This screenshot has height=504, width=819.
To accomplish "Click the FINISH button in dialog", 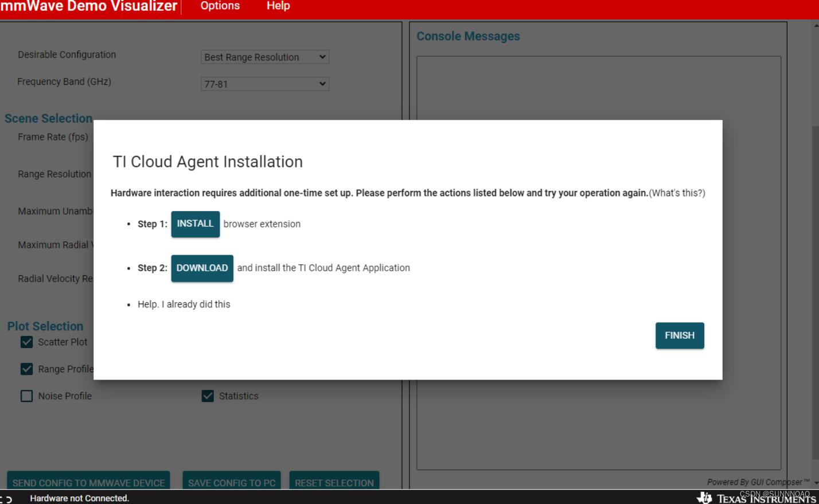I will point(680,335).
